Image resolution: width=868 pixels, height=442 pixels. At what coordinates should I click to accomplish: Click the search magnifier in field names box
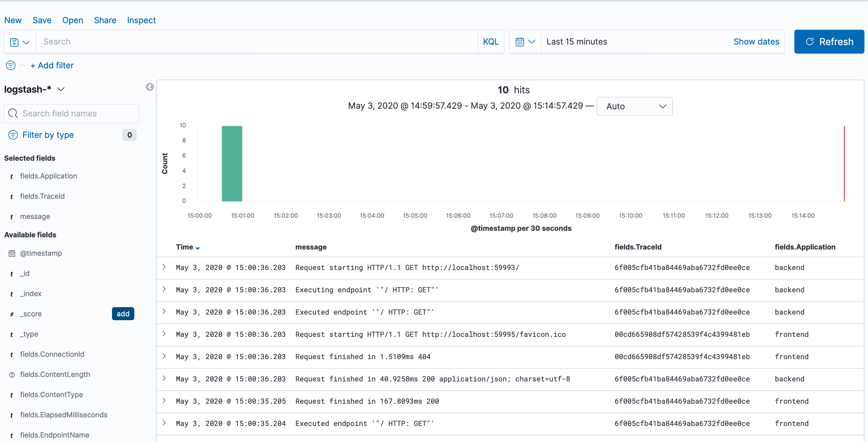click(x=13, y=113)
